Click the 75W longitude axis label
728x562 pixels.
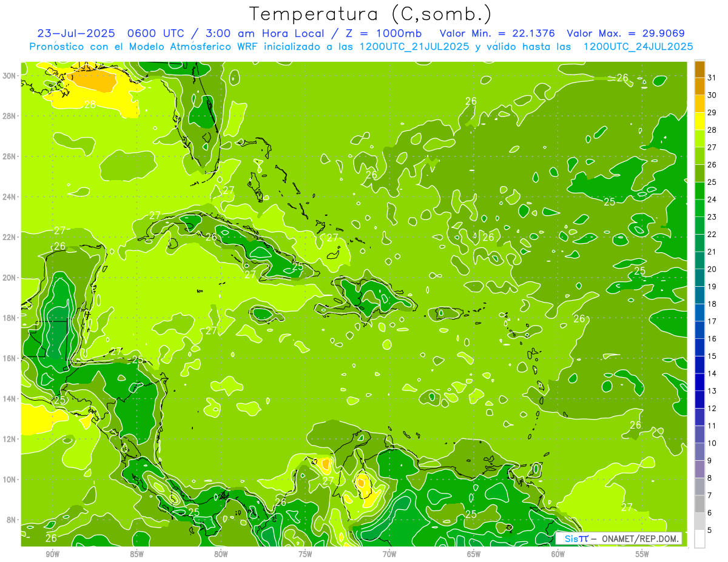click(x=305, y=555)
